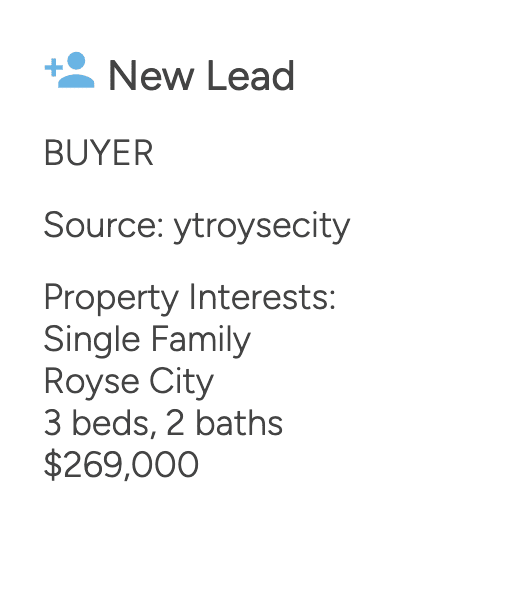Click the dollar sign before the price
Screen dimensions: 519x593
[53, 465]
